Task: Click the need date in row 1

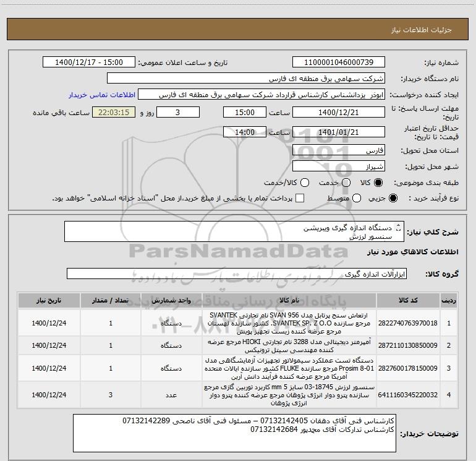Action: [x=49, y=323]
